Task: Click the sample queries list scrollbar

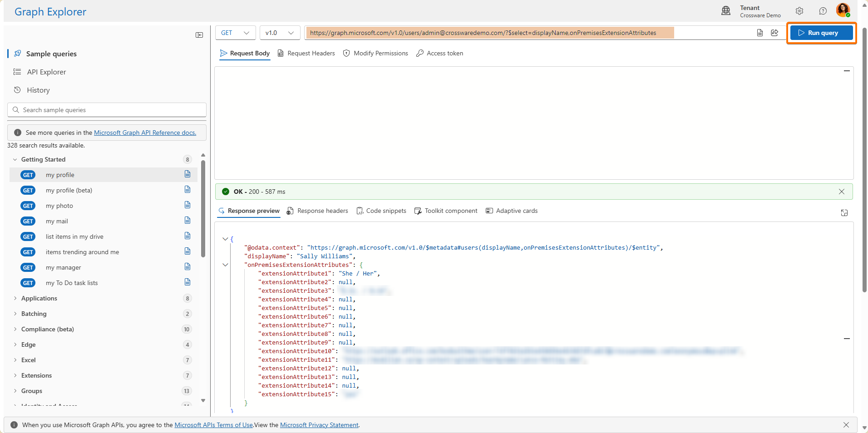Action: point(203,209)
